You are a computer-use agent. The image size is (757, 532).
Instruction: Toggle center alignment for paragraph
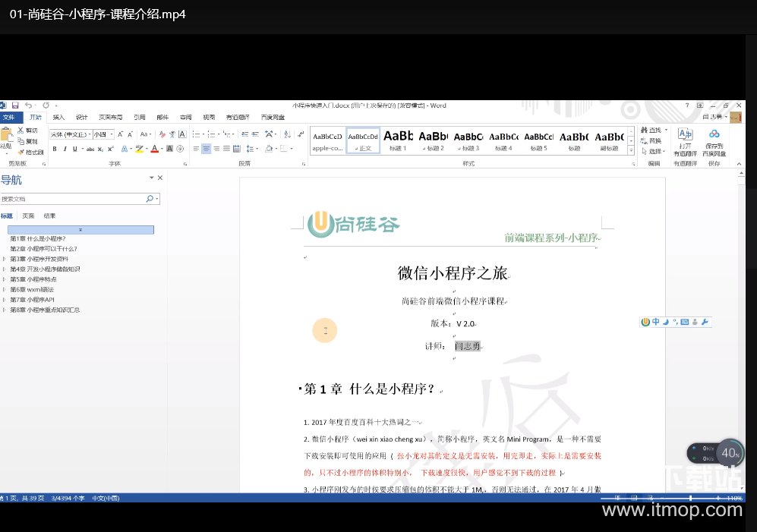click(x=206, y=149)
